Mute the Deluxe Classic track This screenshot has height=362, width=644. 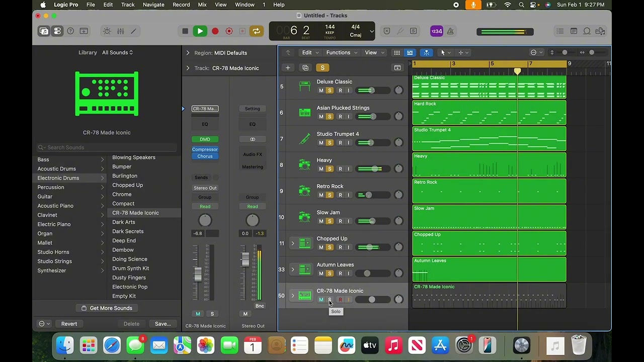(x=321, y=90)
